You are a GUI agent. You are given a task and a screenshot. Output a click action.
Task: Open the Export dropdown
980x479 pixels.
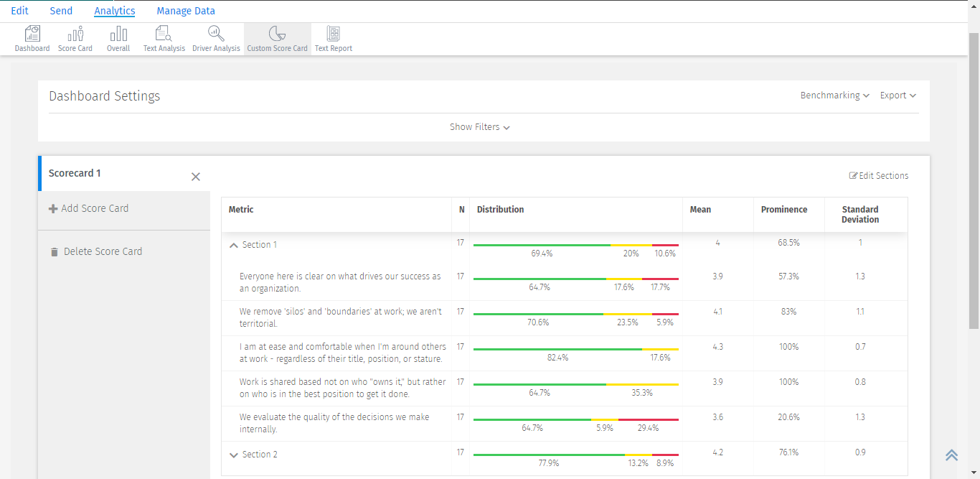(897, 96)
